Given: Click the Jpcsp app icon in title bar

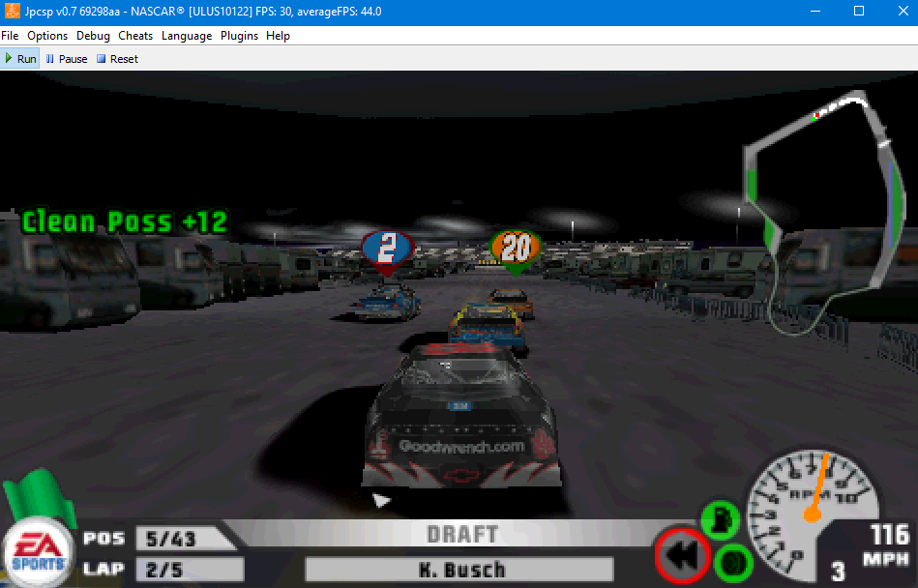Looking at the screenshot, I should tap(12, 11).
